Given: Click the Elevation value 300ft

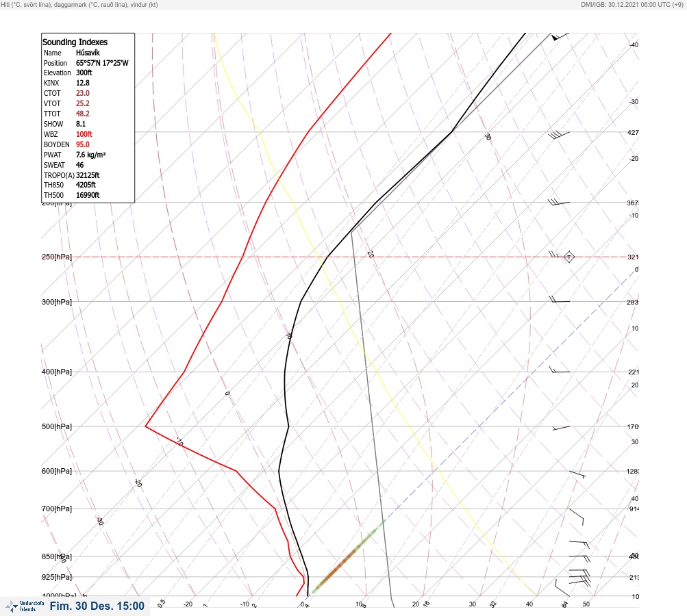Looking at the screenshot, I should 84,73.
